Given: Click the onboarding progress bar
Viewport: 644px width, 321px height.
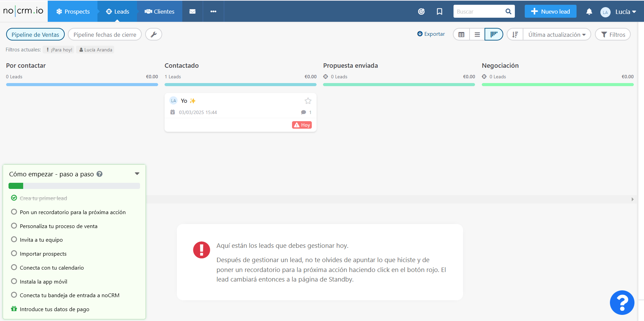Looking at the screenshot, I should pos(74,186).
